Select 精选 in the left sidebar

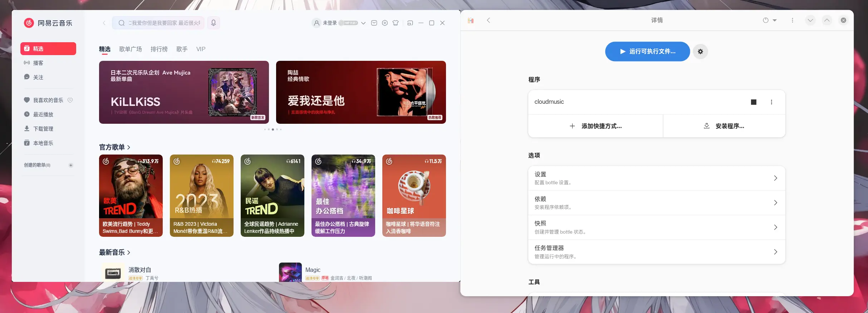pos(48,49)
